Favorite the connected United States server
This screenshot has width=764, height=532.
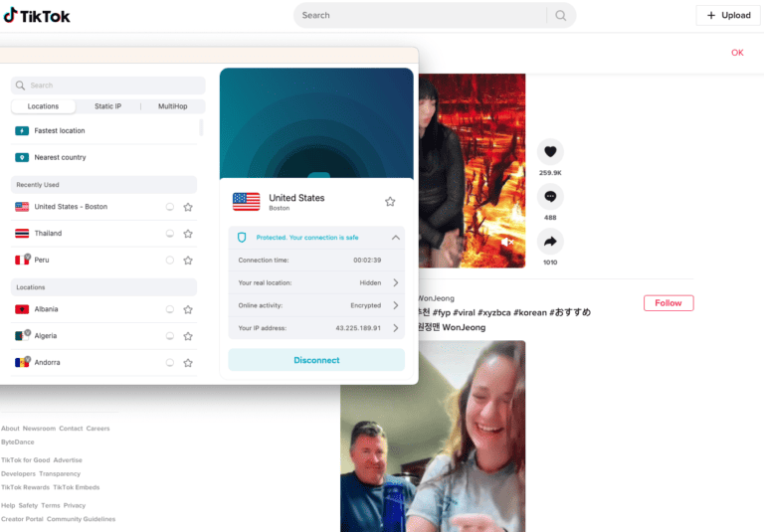[x=390, y=202]
